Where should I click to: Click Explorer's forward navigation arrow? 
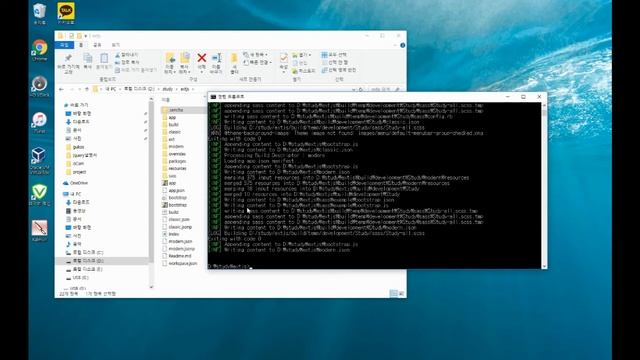[71, 89]
